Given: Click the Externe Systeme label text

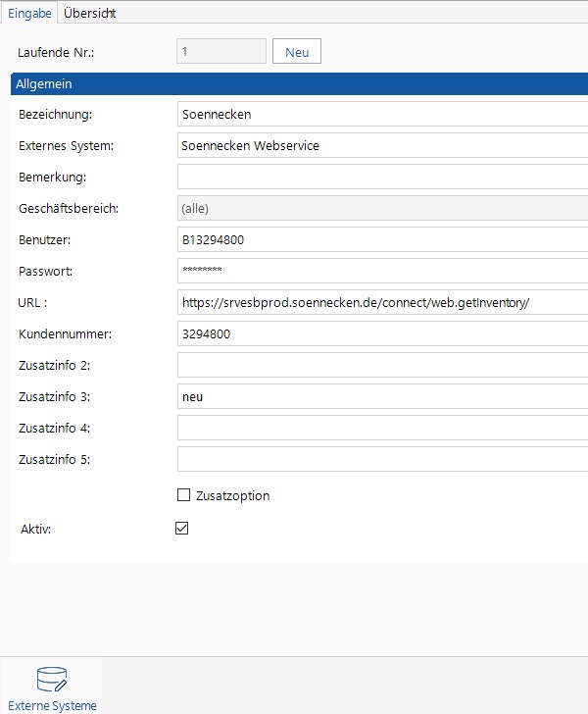Looking at the screenshot, I should [52, 705].
